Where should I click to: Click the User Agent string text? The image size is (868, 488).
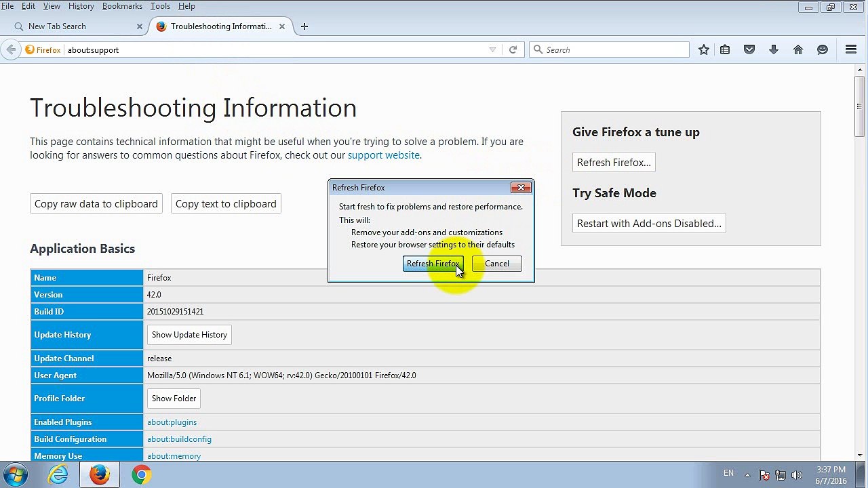[x=281, y=375]
